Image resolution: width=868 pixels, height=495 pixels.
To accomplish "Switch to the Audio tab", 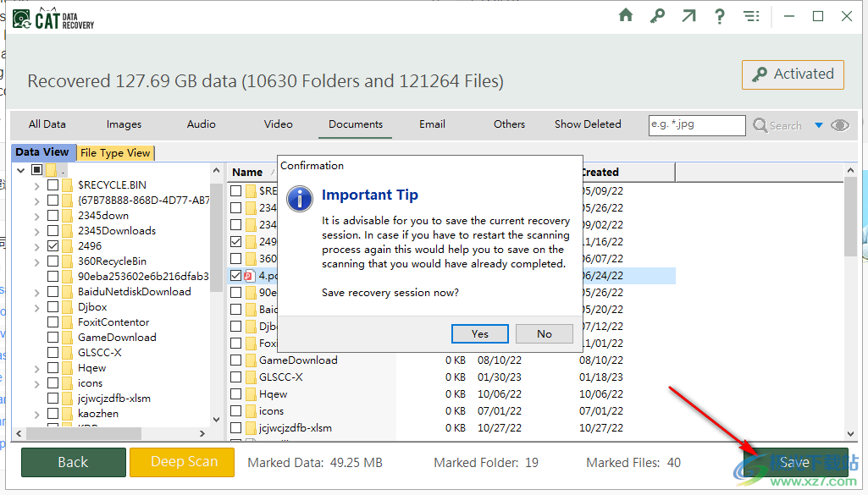I will tap(201, 124).
